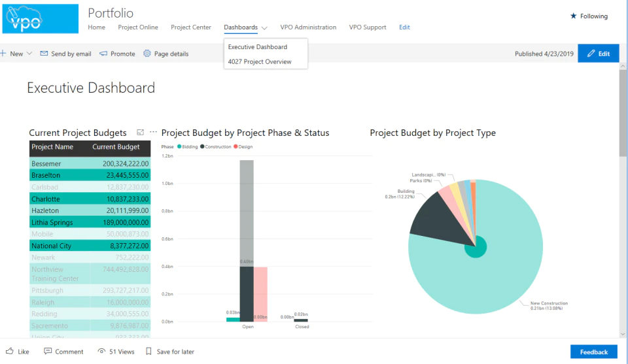The image size is (628, 364).
Task: Click focus mode icon beside Current Project Budgets
Action: point(140,133)
